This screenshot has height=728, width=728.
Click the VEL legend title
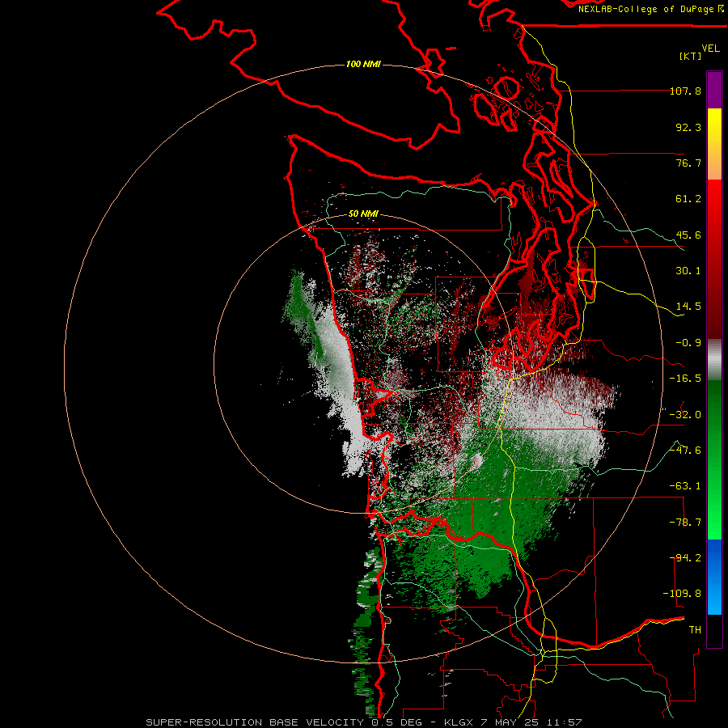point(710,49)
